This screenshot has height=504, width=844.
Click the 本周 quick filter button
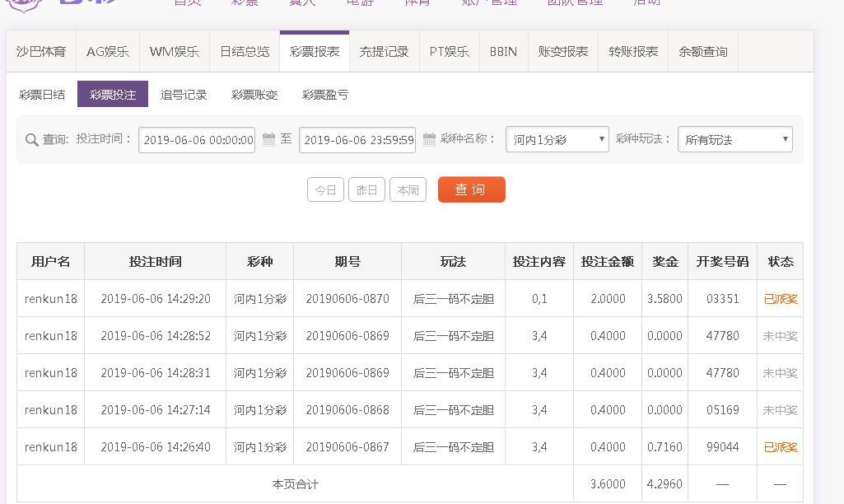[408, 189]
